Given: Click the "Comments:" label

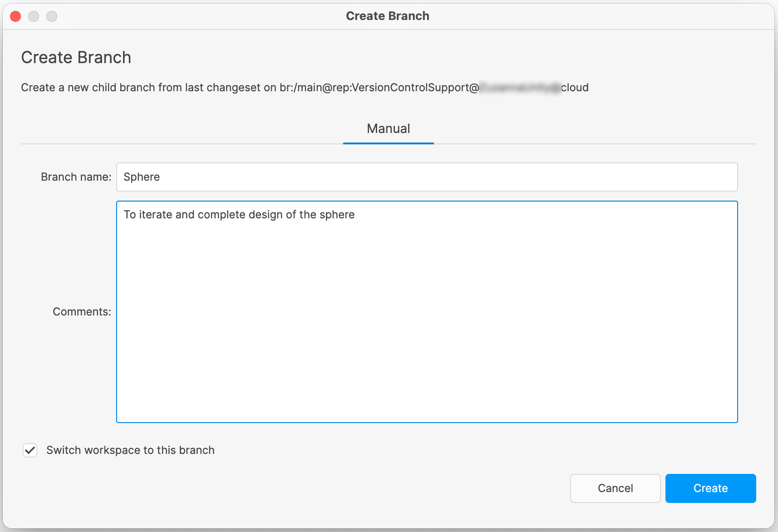Looking at the screenshot, I should pos(82,312).
